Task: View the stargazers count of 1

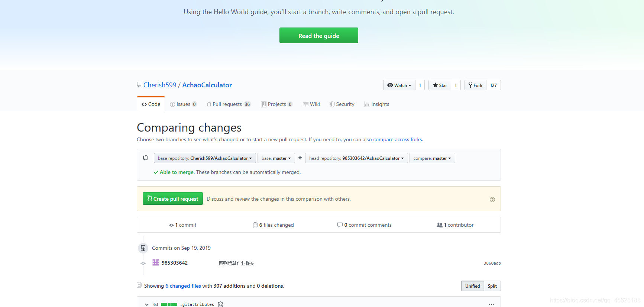Action: pos(456,85)
